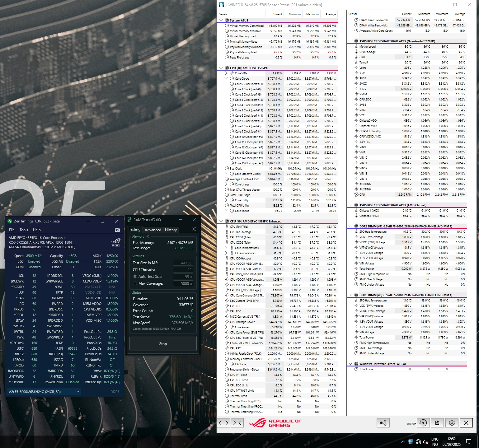Viewport: 479px width, 448px height.
Task: Toggle the RAM Test sun theme icon
Action: pyautogui.click(x=194, y=229)
